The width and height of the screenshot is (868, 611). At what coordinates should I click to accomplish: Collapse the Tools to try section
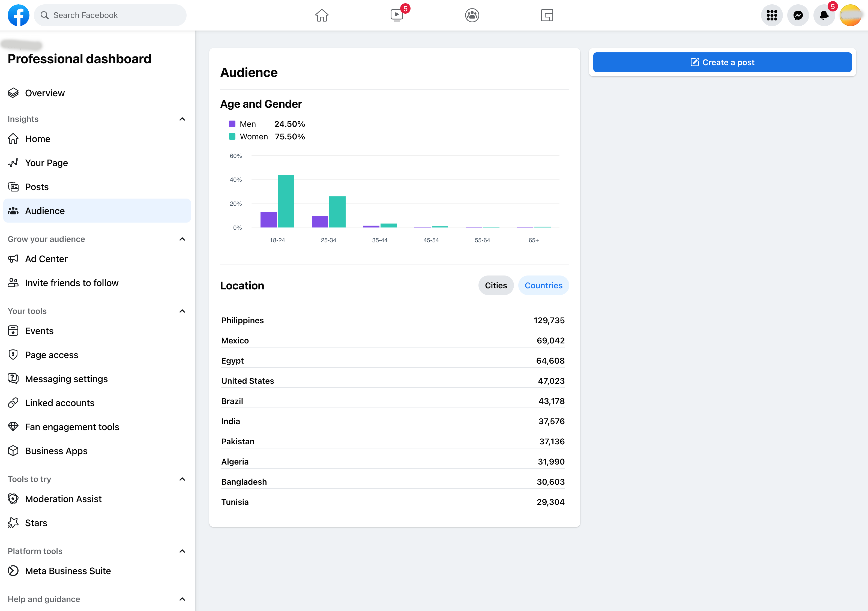click(x=182, y=479)
